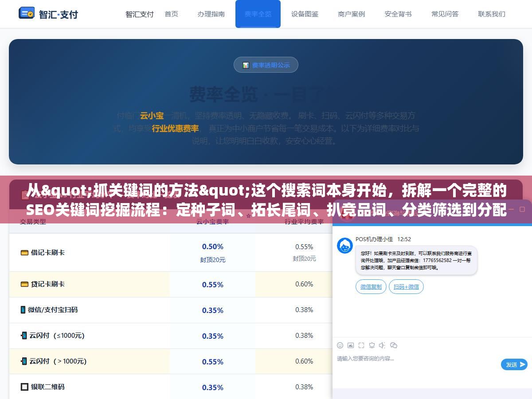Click 封顶20元 under the 0.50% rate

213,260
